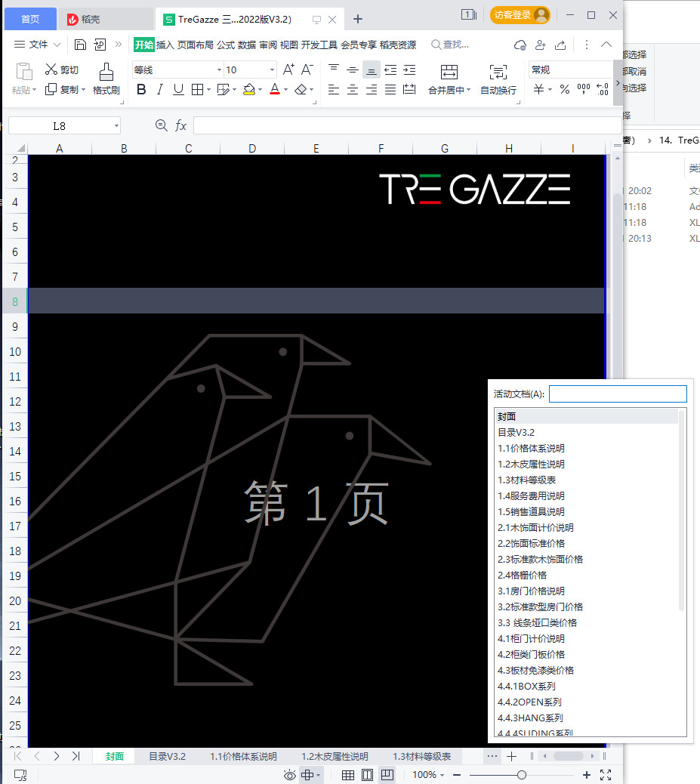The width and height of the screenshot is (700, 784).
Task: Click the cloud sync icon
Action: [520, 45]
